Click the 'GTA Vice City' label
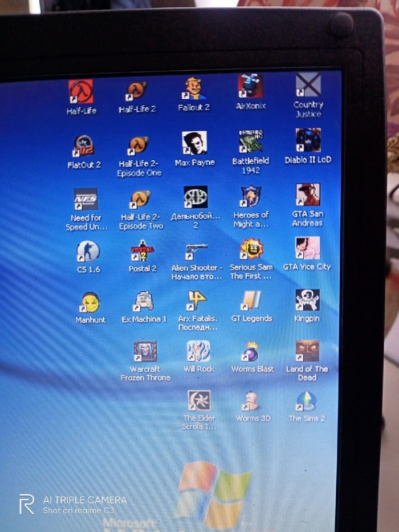399x532 pixels. tap(307, 267)
